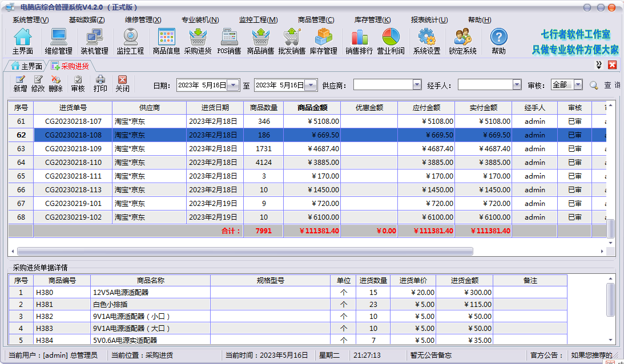Sort by 进货单号 column header
Image resolution: width=624 pixels, height=364 pixels.
[x=73, y=108]
